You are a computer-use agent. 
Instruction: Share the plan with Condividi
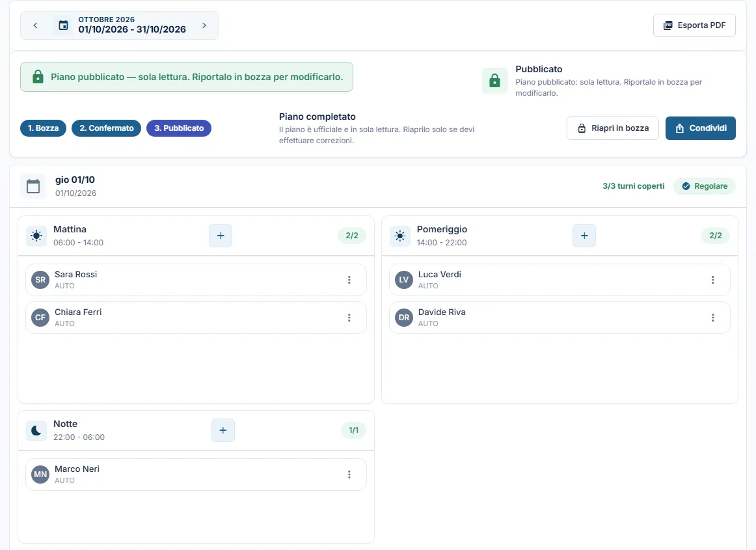pos(701,128)
